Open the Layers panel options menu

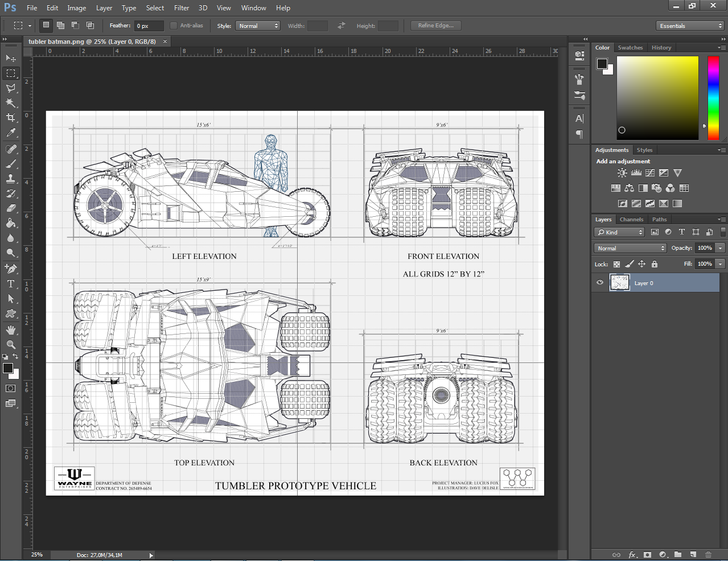pos(722,219)
